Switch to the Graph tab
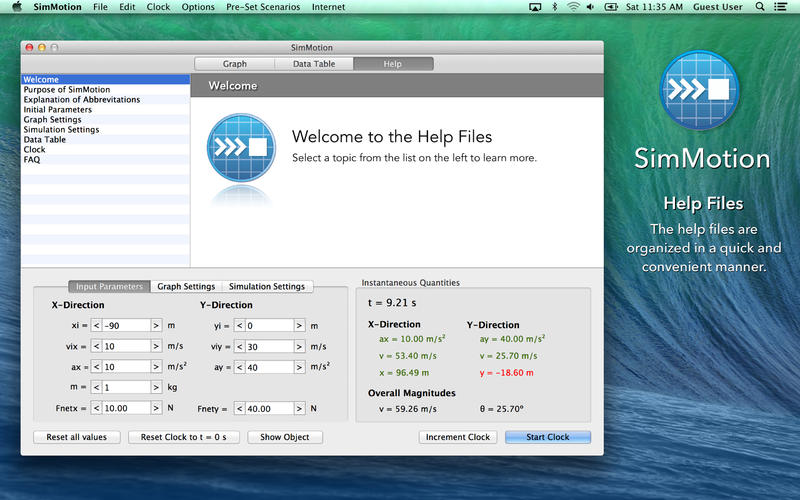The width and height of the screenshot is (800, 500). [235, 64]
